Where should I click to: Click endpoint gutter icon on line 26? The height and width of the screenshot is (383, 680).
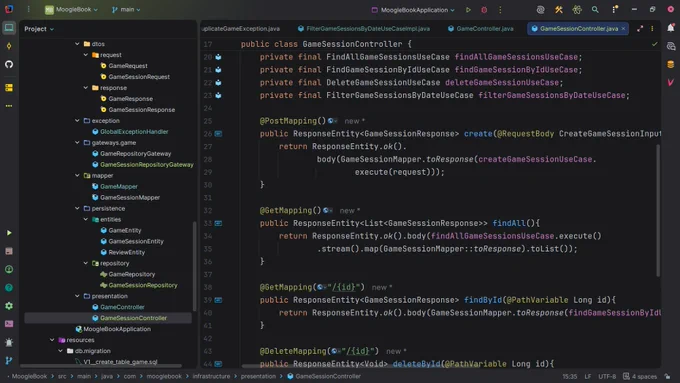click(x=219, y=134)
